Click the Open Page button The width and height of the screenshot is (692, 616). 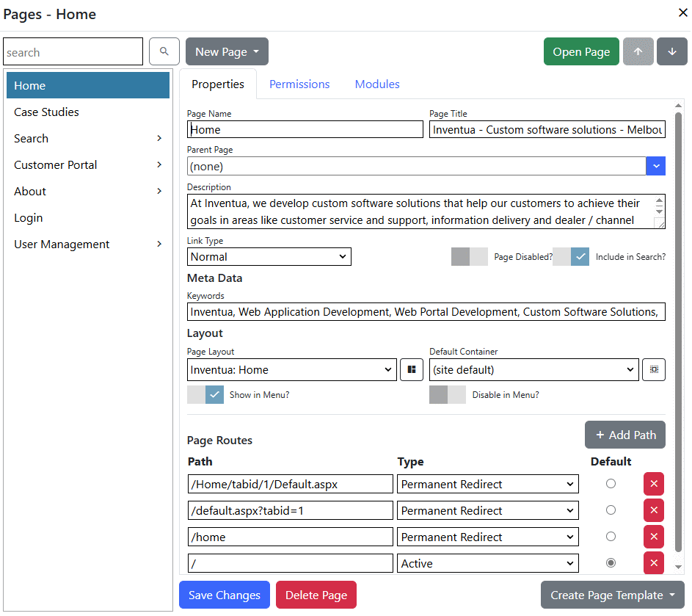[581, 51]
